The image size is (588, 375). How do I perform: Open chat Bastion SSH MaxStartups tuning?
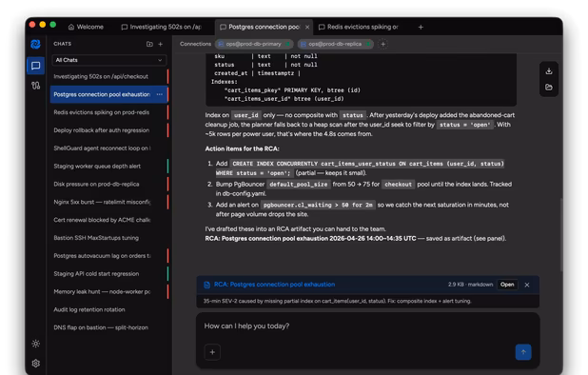(109, 238)
